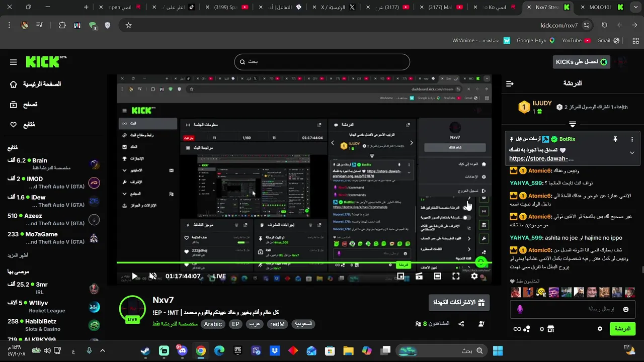This screenshot has width=644, height=362.
Task: Click the follow-user icon near share
Action: (x=481, y=324)
